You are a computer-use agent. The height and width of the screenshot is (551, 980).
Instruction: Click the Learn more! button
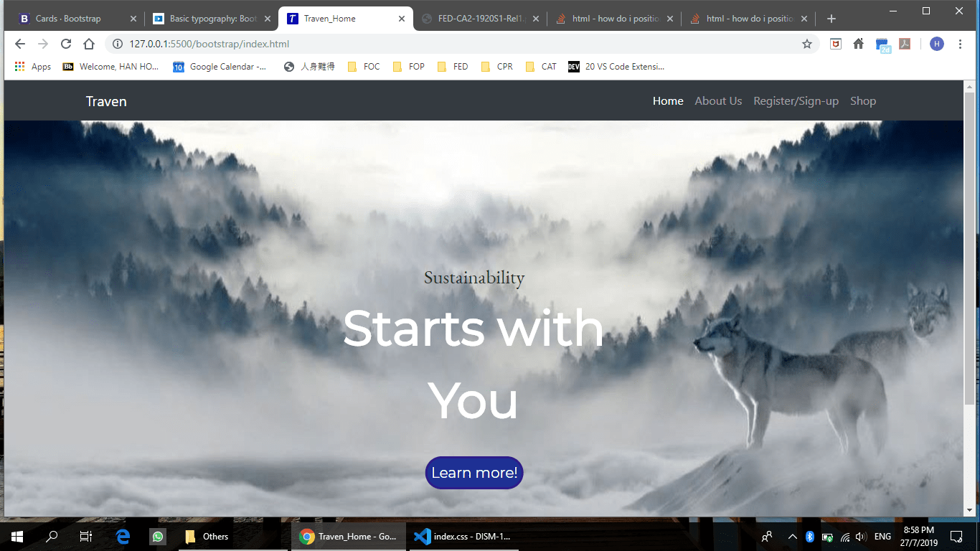click(473, 472)
